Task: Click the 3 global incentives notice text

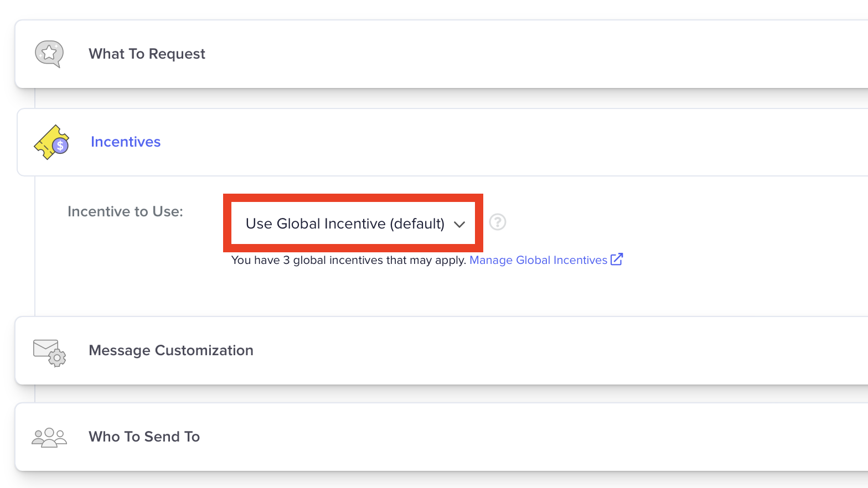Action: (349, 260)
